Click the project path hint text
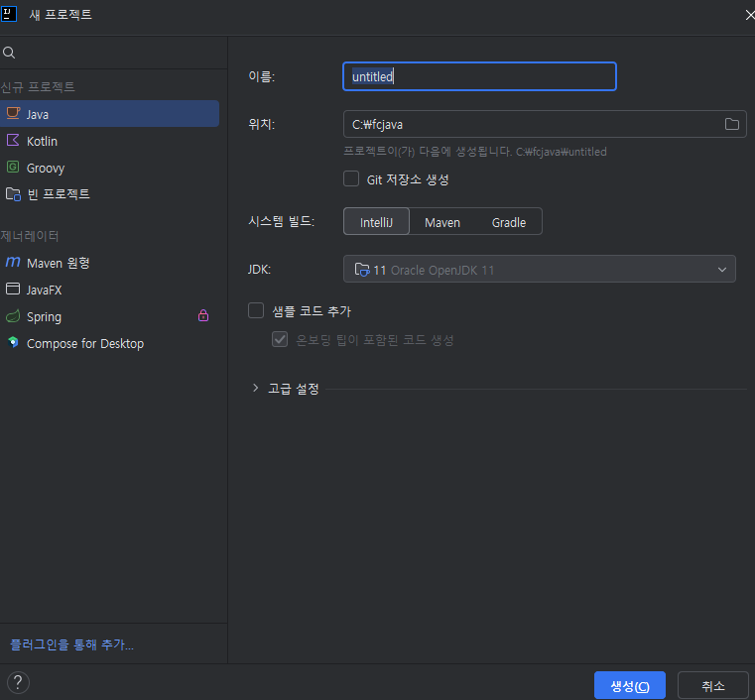Image resolution: width=755 pixels, height=700 pixels. 475,152
